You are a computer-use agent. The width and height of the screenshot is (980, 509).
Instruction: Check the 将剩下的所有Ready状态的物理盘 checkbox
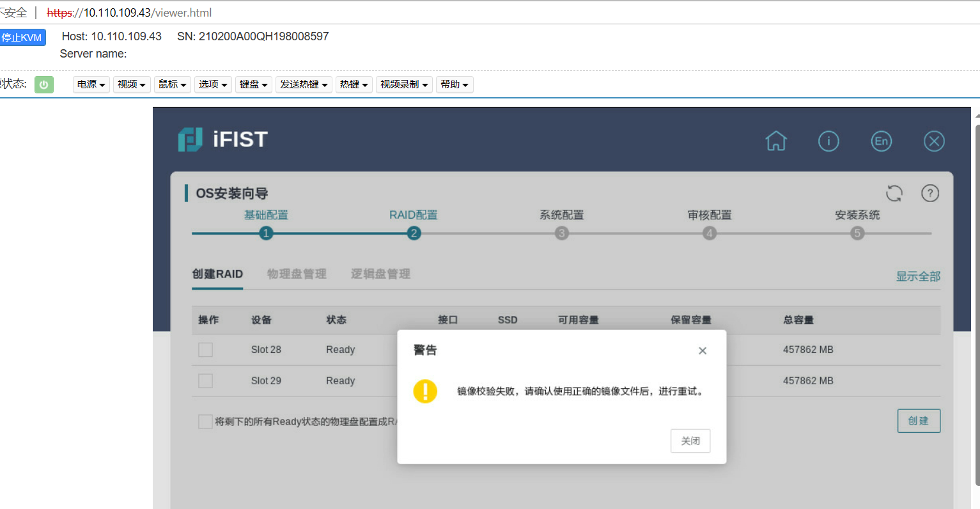tap(205, 421)
